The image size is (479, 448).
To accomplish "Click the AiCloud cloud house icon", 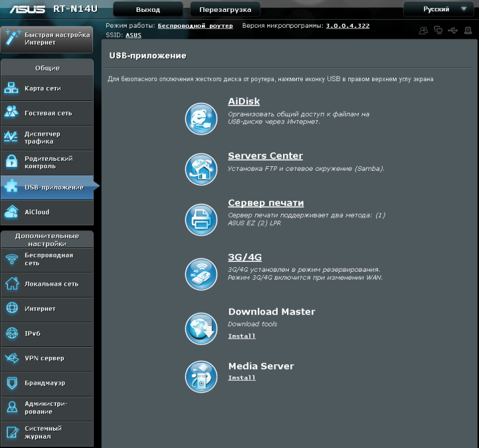I will click(x=11, y=212).
